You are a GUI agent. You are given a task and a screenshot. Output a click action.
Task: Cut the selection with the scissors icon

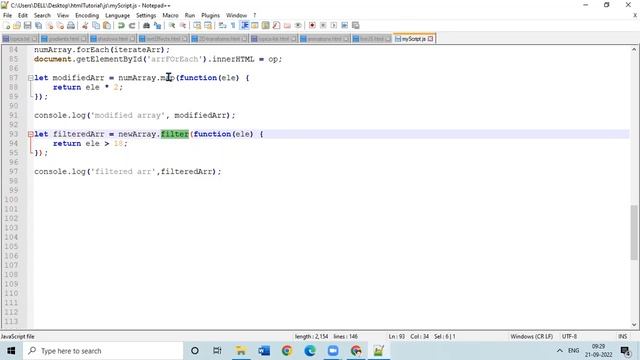pos(85,25)
